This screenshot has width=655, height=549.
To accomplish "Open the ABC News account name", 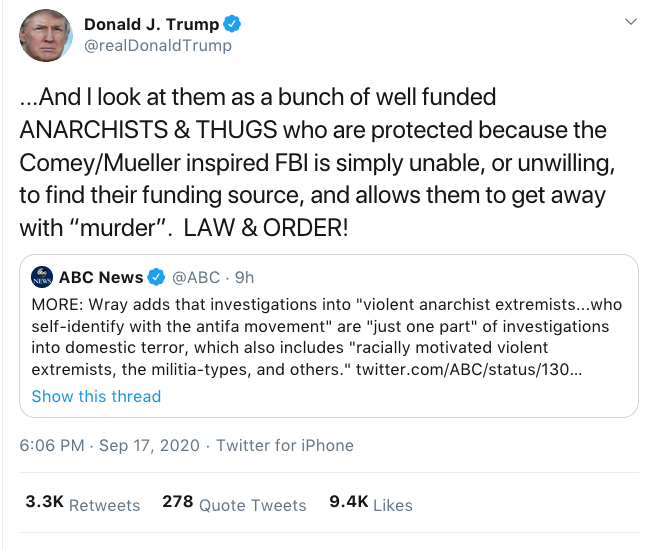I will (x=101, y=277).
